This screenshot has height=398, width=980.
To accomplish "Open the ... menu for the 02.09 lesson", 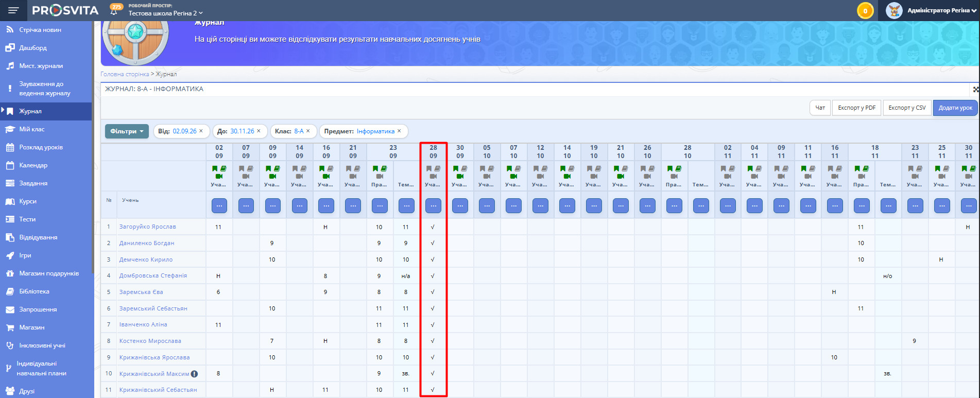I will coord(219,206).
